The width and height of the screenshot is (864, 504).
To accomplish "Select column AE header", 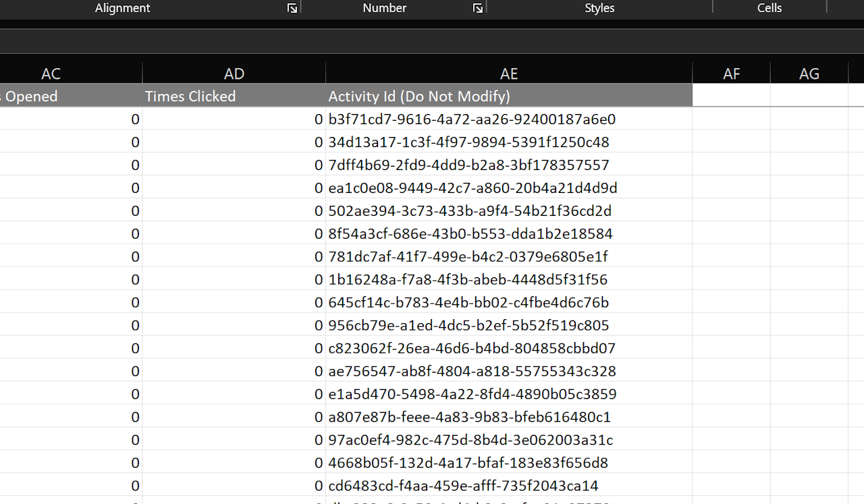I will 508,73.
